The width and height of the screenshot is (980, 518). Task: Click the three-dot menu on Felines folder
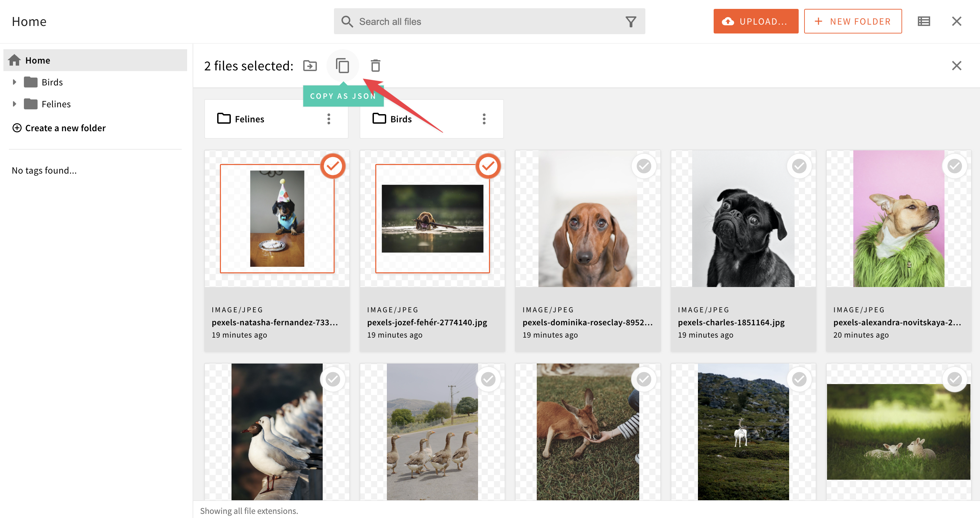[328, 119]
